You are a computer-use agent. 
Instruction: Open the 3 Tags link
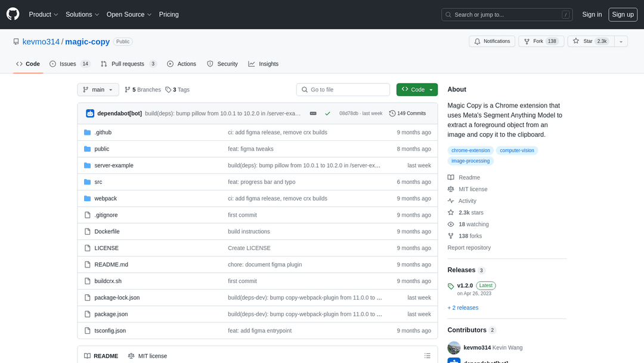pos(178,90)
